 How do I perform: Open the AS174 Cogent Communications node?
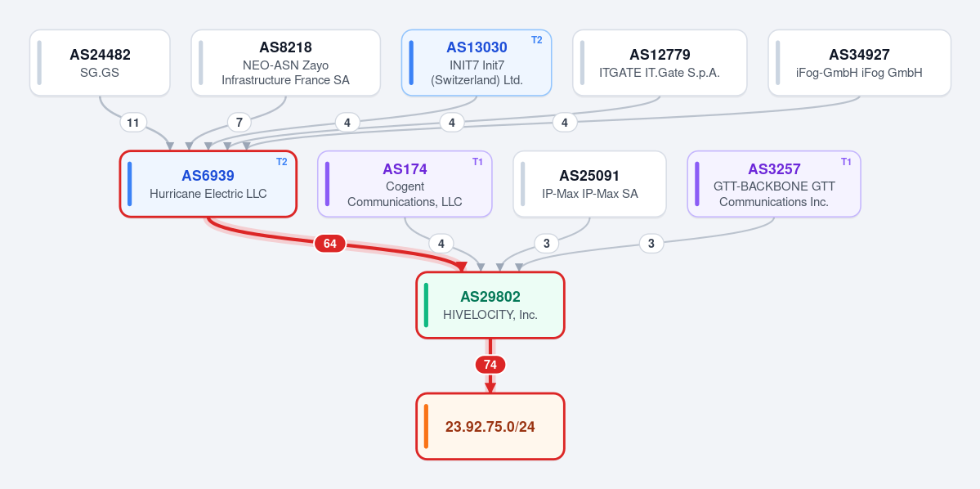[405, 184]
